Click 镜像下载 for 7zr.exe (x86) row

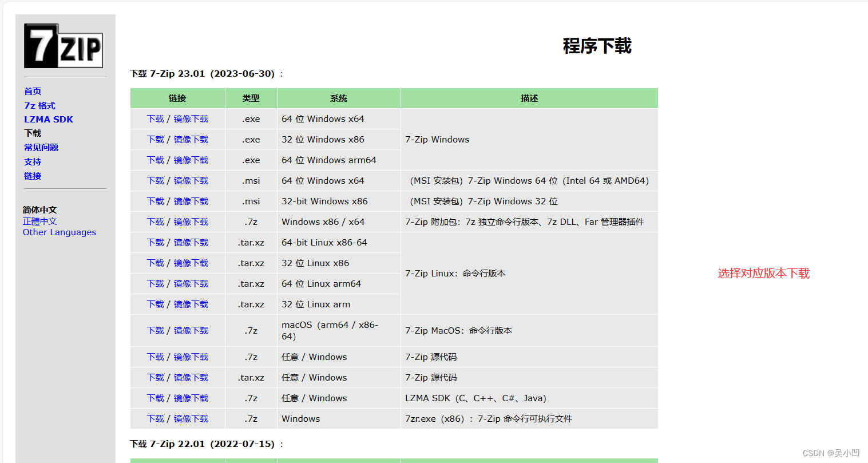[x=191, y=418]
